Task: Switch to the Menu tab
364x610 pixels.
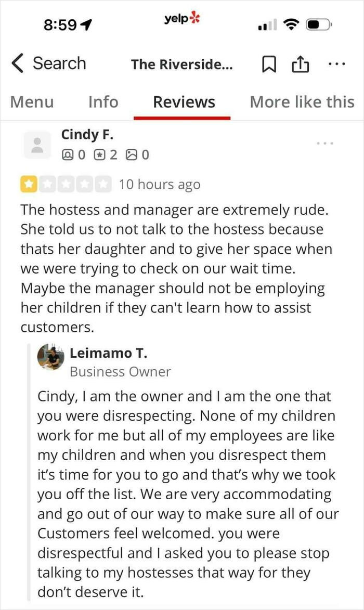Action: pos(32,102)
